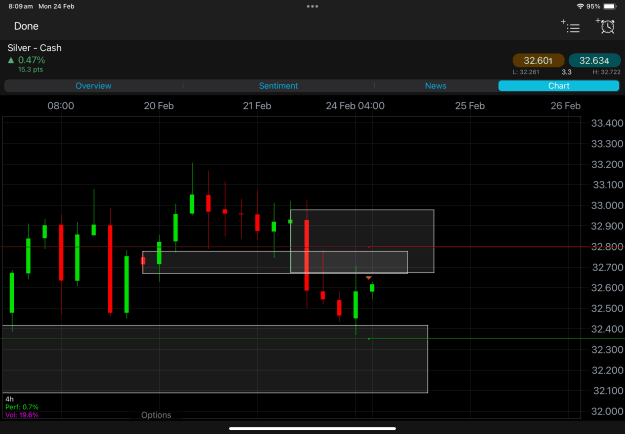Viewport: 625px width, 434px height.
Task: Open chart Options
Action: pos(156,415)
